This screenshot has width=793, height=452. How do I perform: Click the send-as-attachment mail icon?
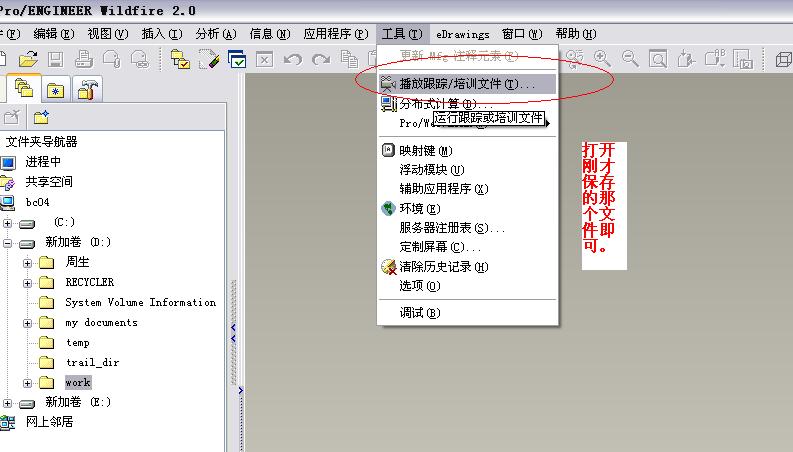click(111, 59)
